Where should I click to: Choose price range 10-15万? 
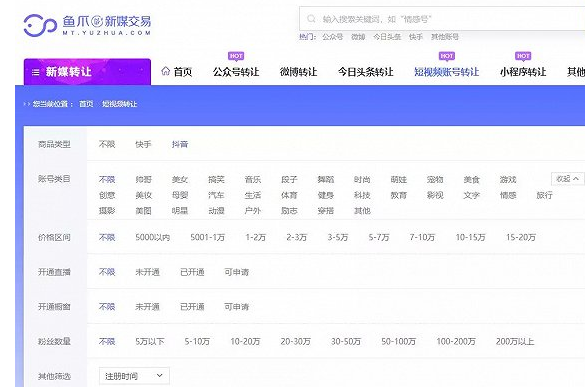[x=470, y=237]
